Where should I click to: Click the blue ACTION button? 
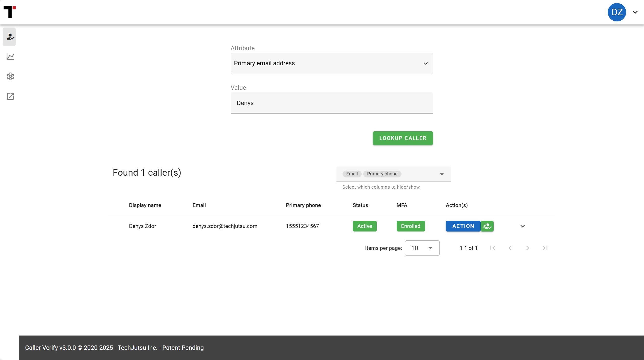[x=463, y=226]
